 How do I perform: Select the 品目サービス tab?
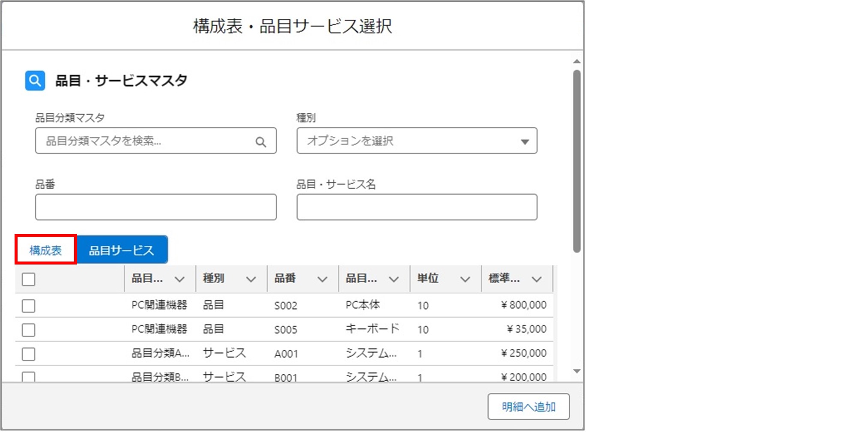click(x=122, y=250)
